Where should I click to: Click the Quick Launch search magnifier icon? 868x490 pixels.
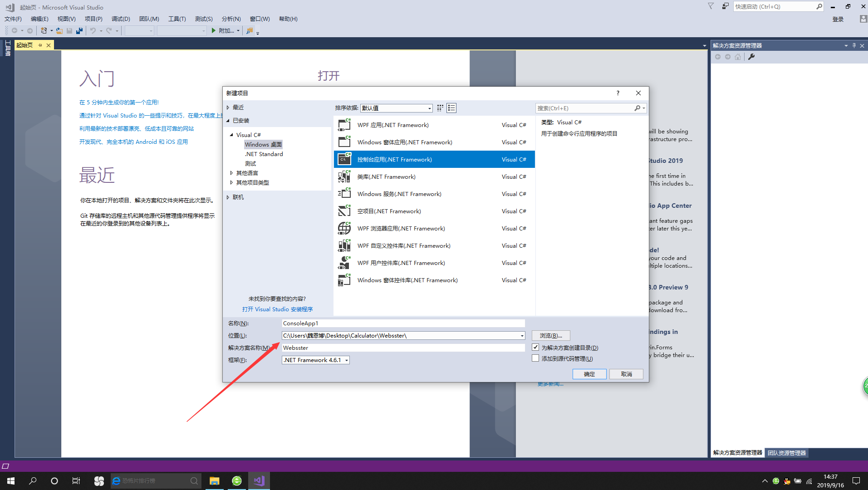tap(819, 6)
